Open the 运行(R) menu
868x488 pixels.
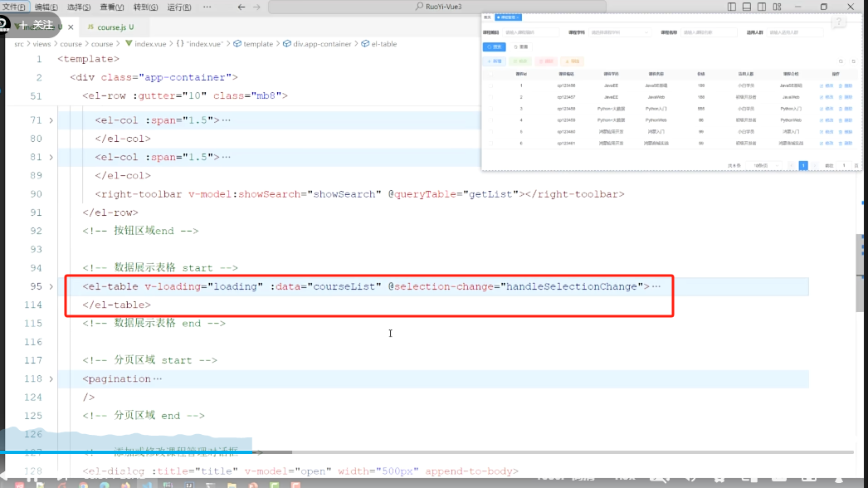point(178,7)
